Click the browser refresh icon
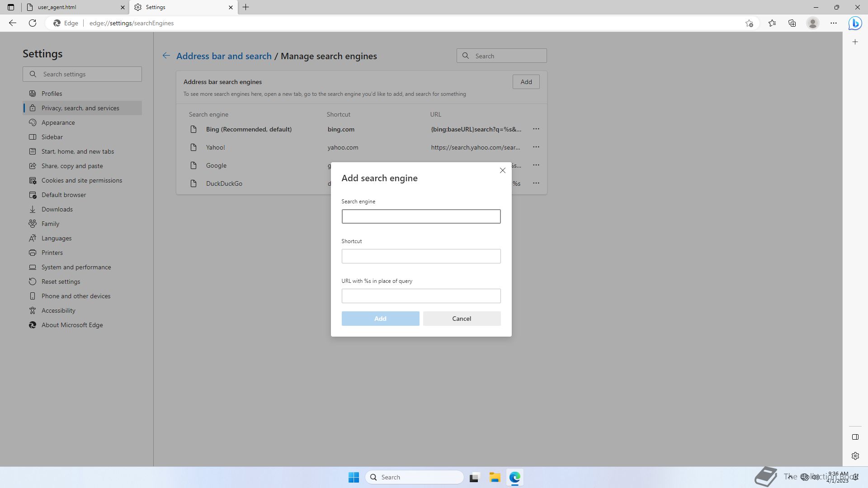This screenshot has width=868, height=488. 33,23
